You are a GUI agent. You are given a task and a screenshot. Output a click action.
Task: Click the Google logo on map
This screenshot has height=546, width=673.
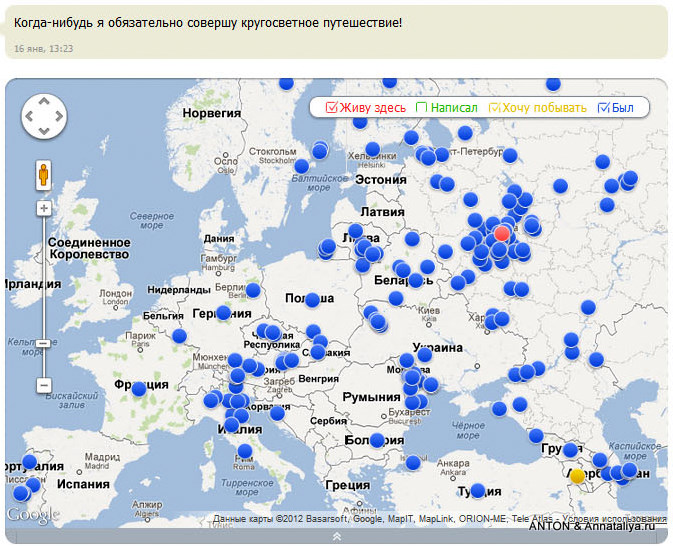point(33,515)
